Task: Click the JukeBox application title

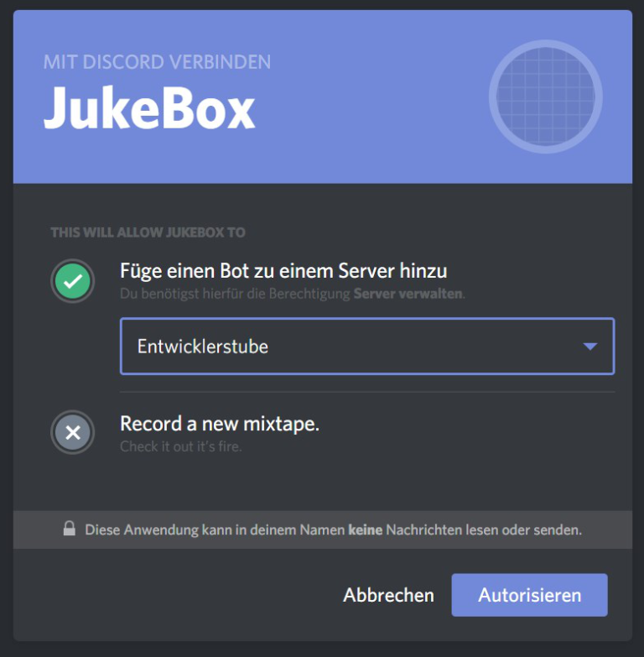Action: pyautogui.click(x=149, y=108)
